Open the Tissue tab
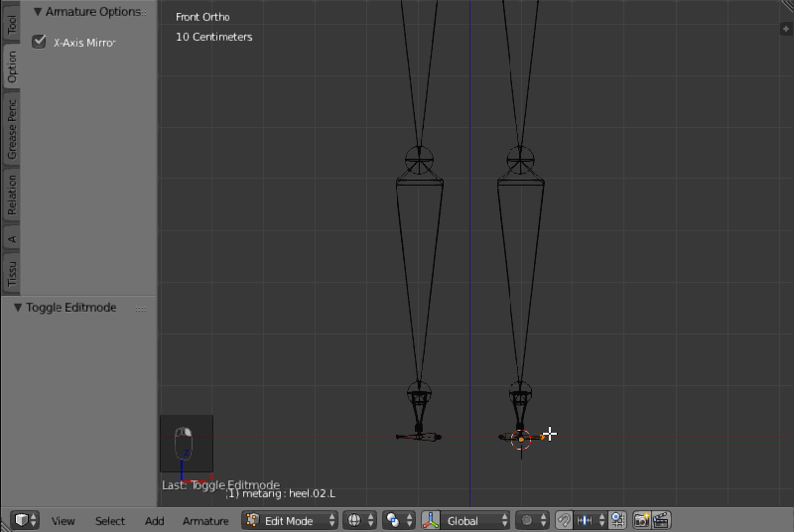 [x=12, y=273]
